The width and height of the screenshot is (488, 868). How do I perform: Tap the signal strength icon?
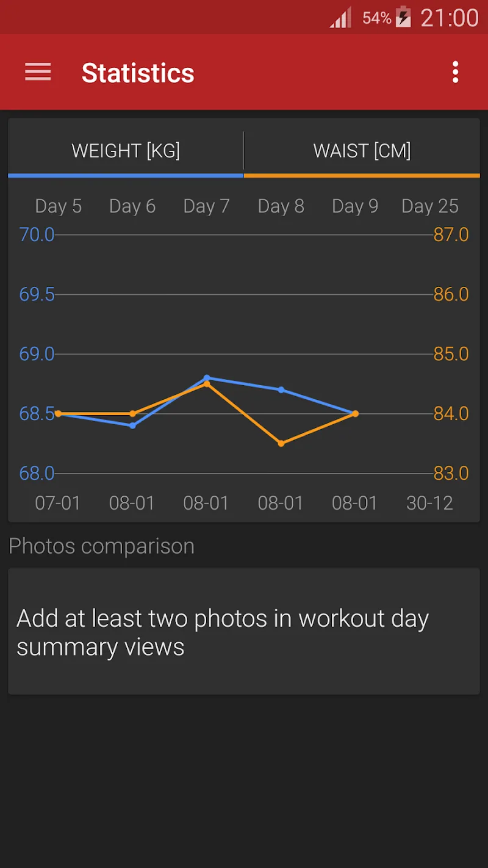tap(341, 19)
